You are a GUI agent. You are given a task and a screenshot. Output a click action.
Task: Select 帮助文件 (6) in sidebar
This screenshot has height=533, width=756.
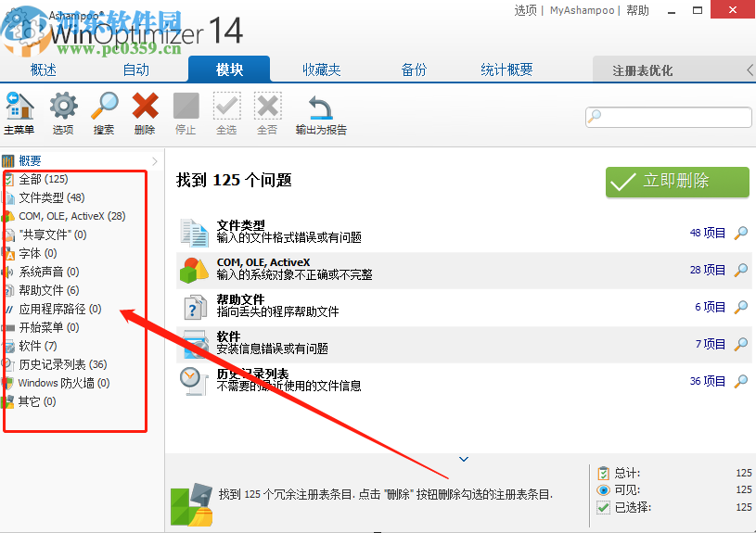coord(48,290)
